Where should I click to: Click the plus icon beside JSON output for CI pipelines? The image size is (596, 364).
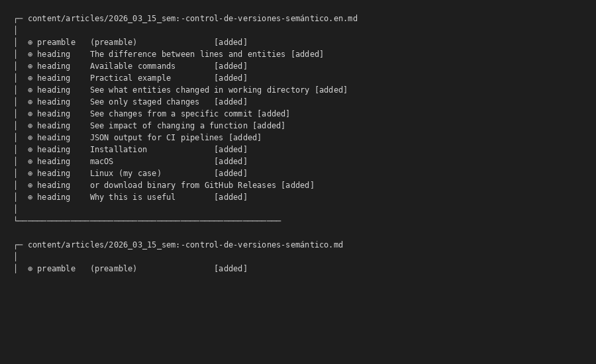click(x=30, y=138)
